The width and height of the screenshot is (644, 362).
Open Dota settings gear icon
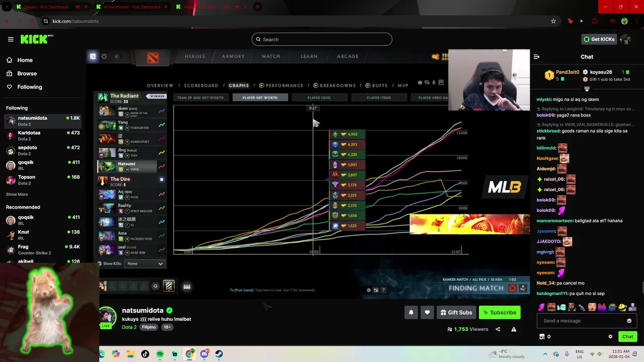(104, 56)
